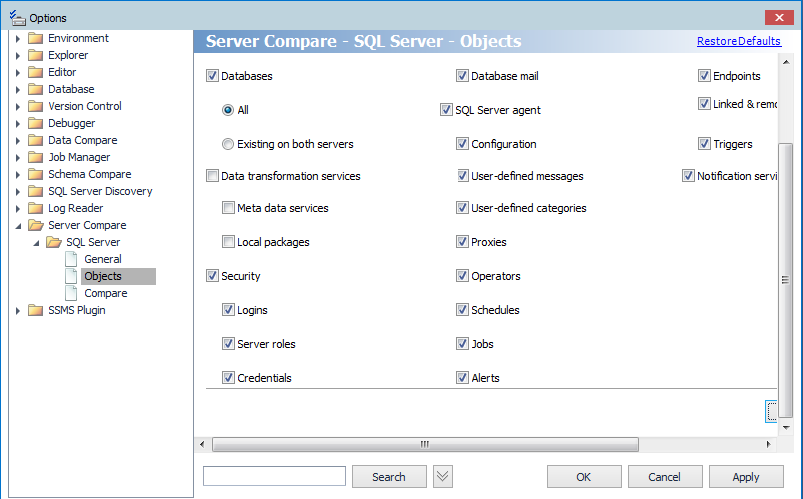Click the Options window title icon
This screenshot has width=803, height=499.
click(x=17, y=17)
